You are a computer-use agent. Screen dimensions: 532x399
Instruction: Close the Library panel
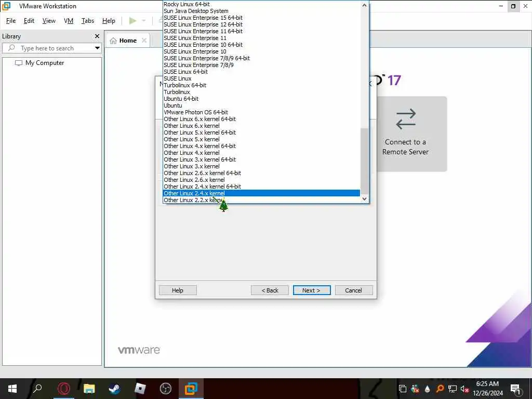[x=97, y=36]
